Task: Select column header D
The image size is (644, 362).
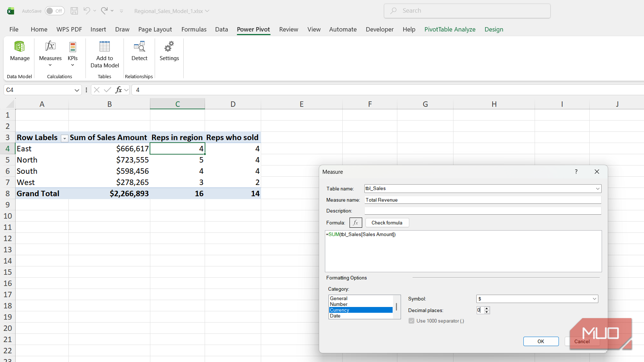Action: click(233, 104)
